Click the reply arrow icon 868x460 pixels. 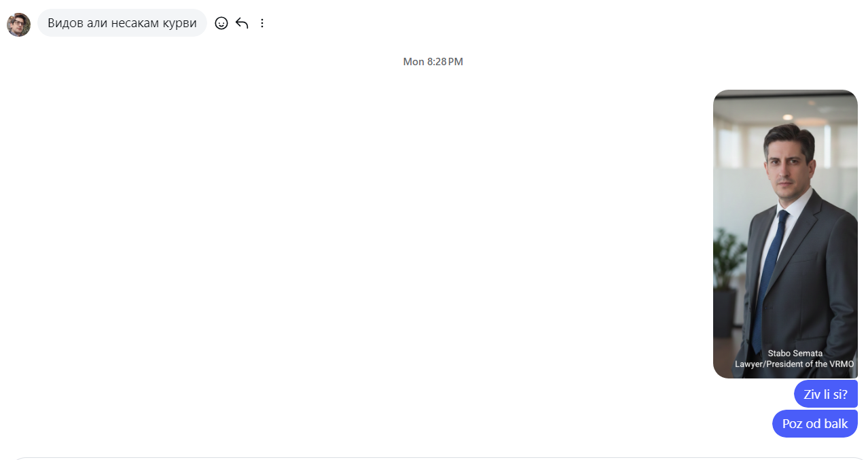pos(242,23)
